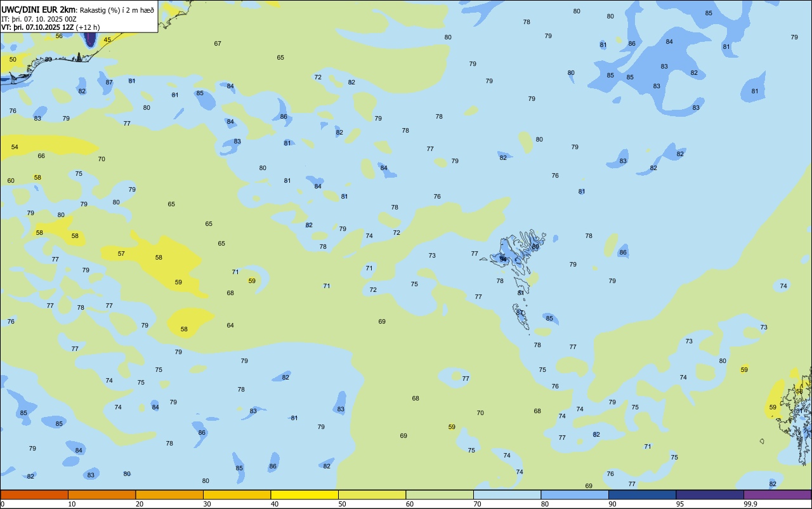This screenshot has width=812, height=509.
Task: Click the 70–80 light blue legend swatch
Action: point(507,494)
